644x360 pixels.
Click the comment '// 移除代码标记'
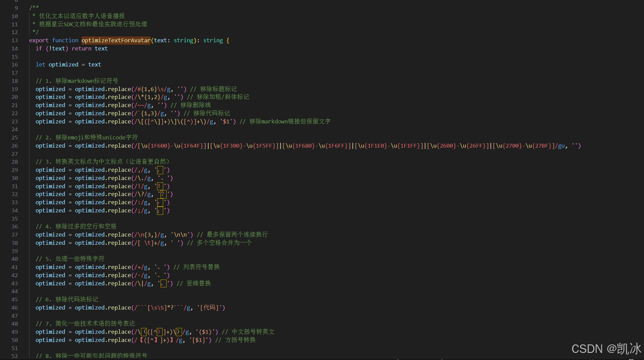207,113
